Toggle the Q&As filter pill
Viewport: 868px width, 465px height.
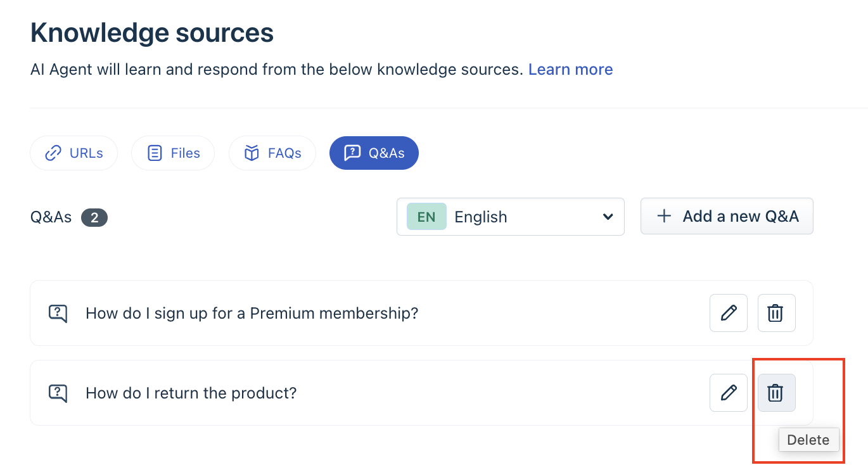(x=374, y=153)
